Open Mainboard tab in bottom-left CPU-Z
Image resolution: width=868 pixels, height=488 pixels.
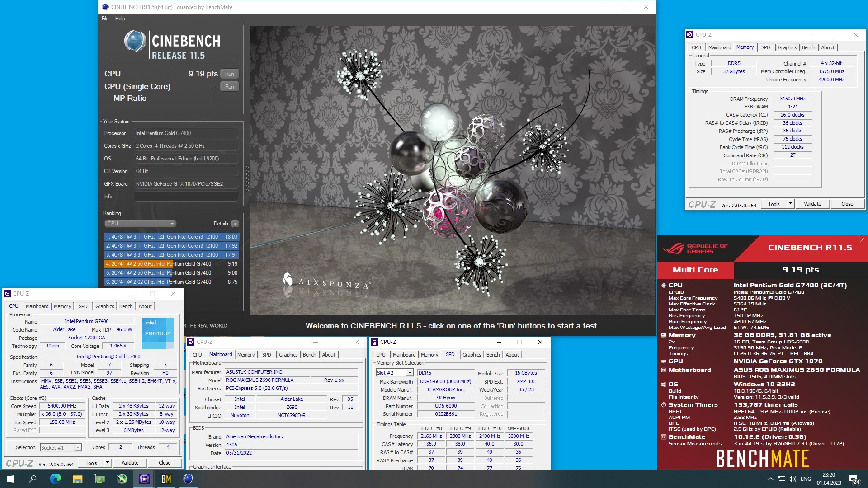coord(37,306)
